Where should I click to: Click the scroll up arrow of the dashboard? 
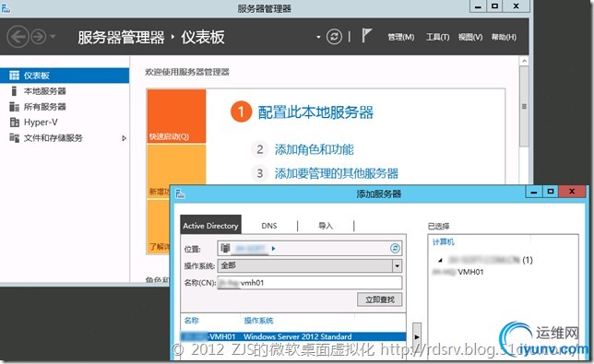pos(524,61)
